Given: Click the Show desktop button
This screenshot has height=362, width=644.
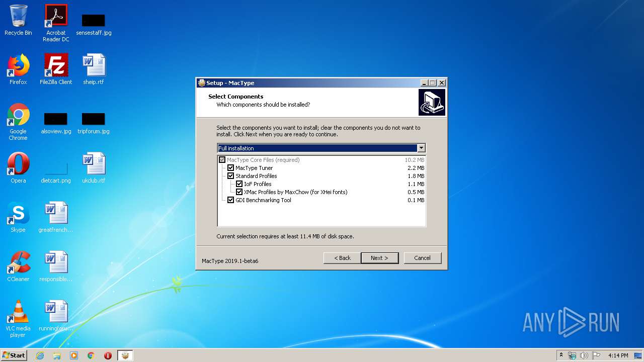Looking at the screenshot, I should pos(639,355).
